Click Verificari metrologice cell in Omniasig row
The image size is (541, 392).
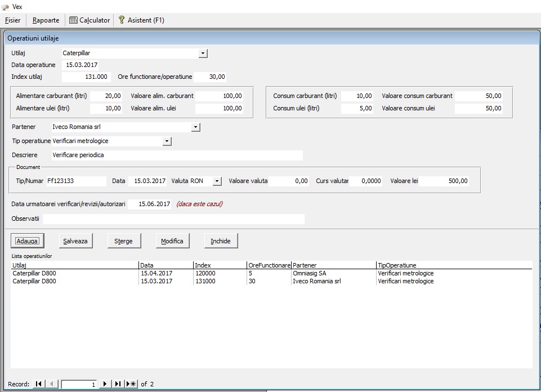406,273
